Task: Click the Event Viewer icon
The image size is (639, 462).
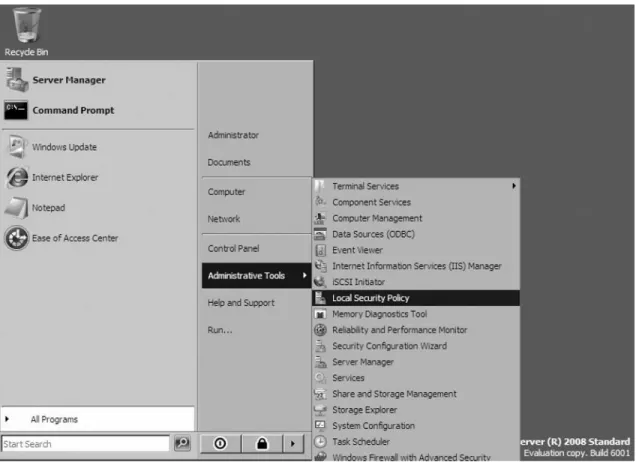Action: [x=320, y=250]
